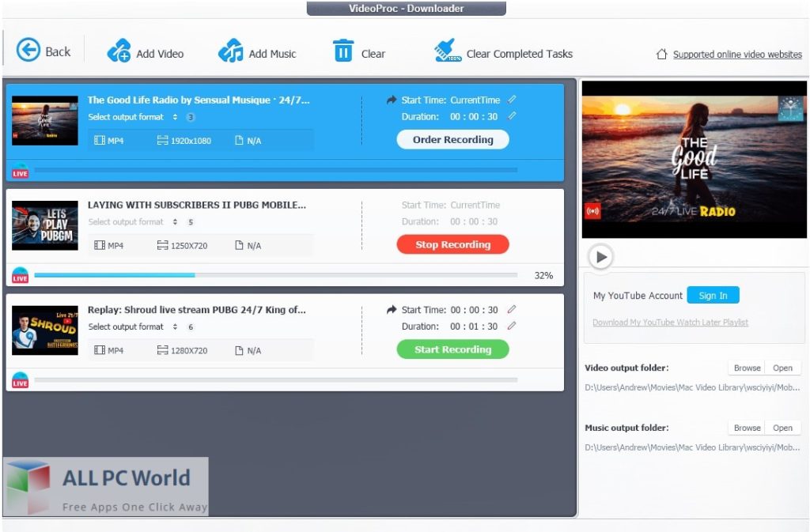Click the Add Video icon

click(x=119, y=51)
